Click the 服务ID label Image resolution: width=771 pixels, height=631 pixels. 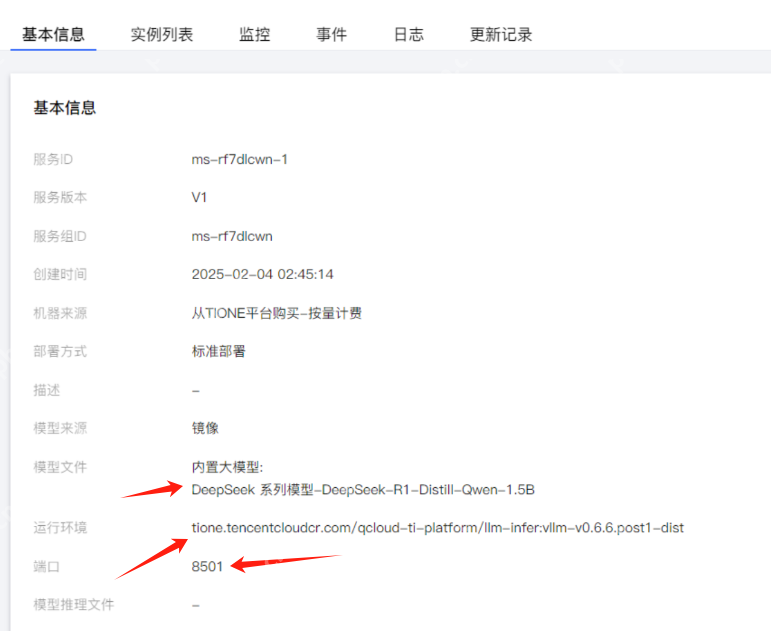pos(53,159)
